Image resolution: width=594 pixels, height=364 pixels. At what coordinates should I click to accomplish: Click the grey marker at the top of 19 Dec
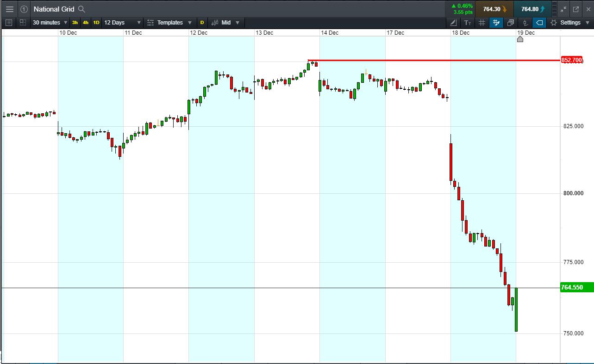[520, 39]
